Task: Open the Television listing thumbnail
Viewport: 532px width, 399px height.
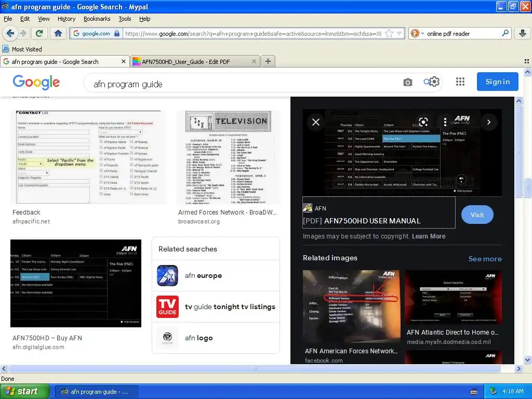Action: 229,157
